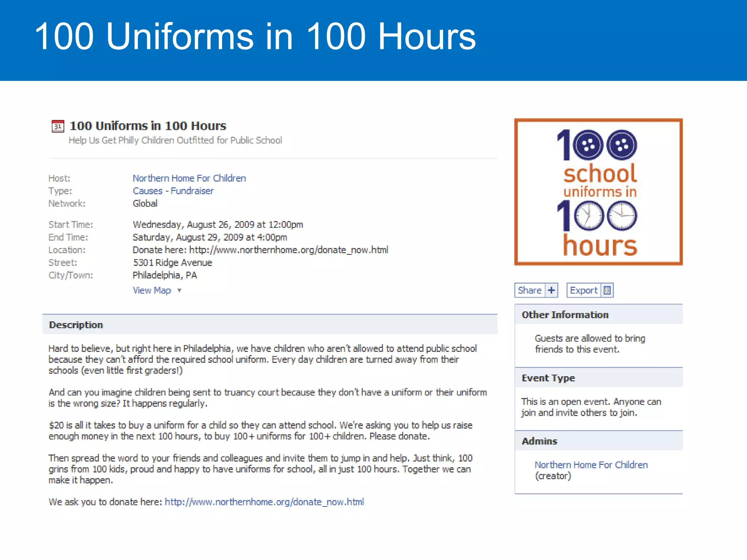Screen dimensions: 747x560
Task: Click the calendar event icon beside the title
Action: 58,126
